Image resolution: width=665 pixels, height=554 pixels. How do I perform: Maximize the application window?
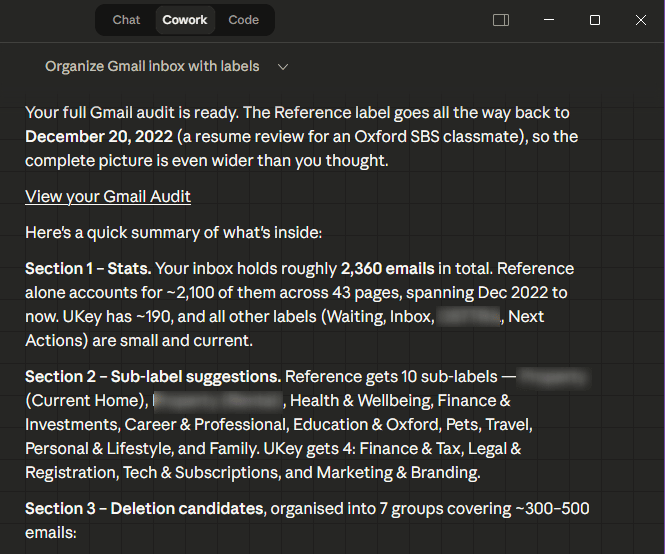pyautogui.click(x=595, y=20)
